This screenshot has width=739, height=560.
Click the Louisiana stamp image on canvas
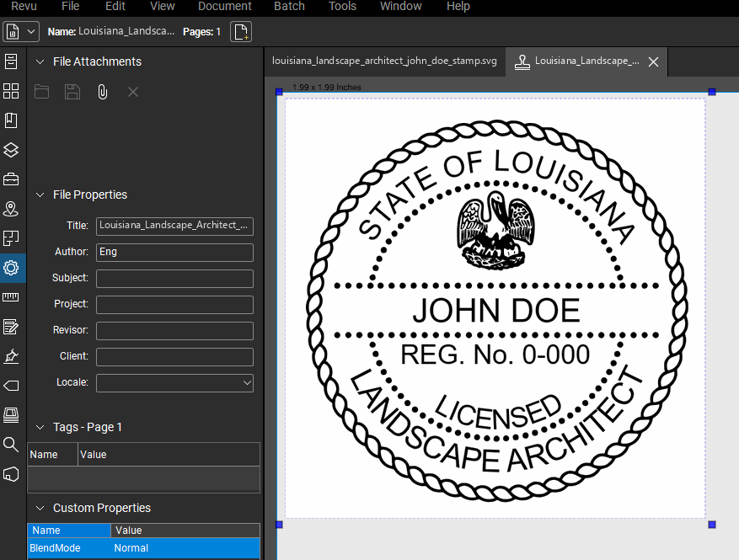click(495, 310)
